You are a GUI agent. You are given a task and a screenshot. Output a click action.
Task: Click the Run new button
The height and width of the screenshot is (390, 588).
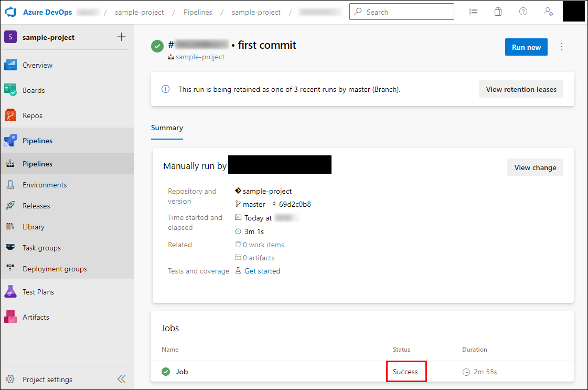point(526,47)
